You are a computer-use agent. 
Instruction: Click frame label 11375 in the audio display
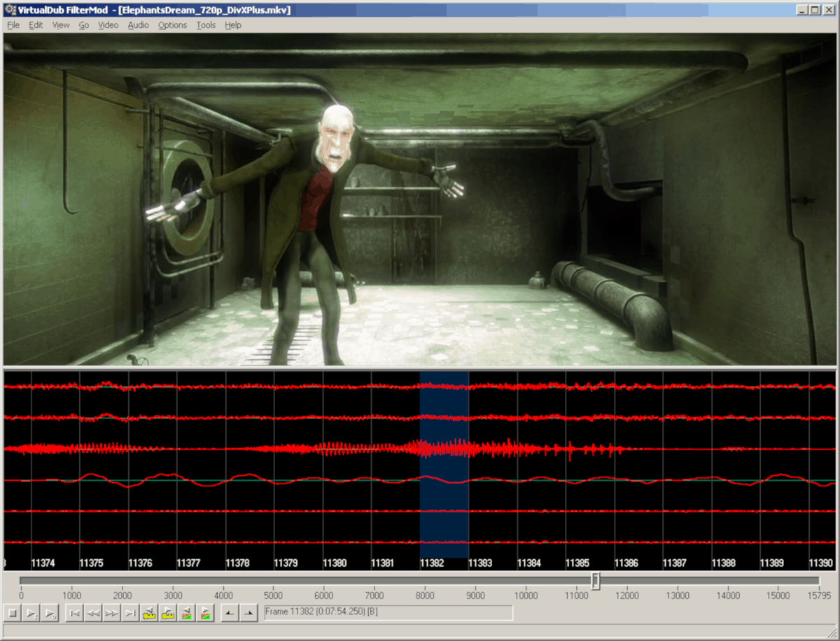pos(92,563)
